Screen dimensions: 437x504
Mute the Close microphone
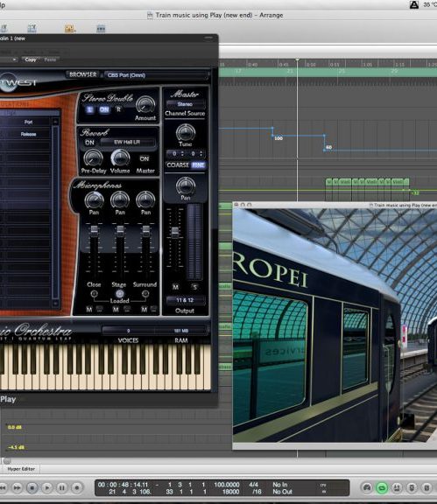[89, 310]
